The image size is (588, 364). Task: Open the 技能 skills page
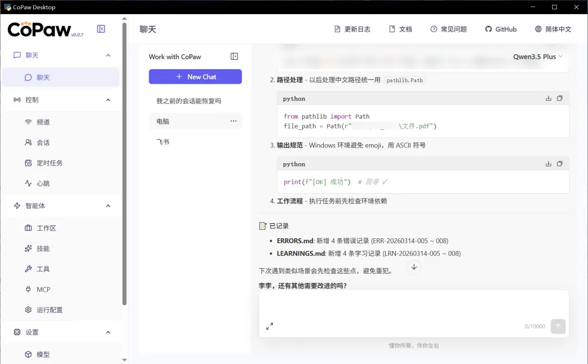pos(61,249)
